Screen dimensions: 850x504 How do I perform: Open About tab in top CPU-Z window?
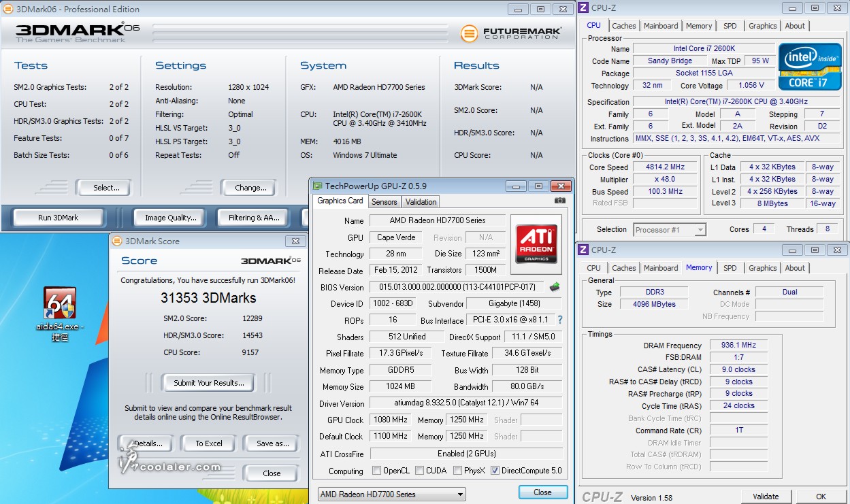click(795, 26)
